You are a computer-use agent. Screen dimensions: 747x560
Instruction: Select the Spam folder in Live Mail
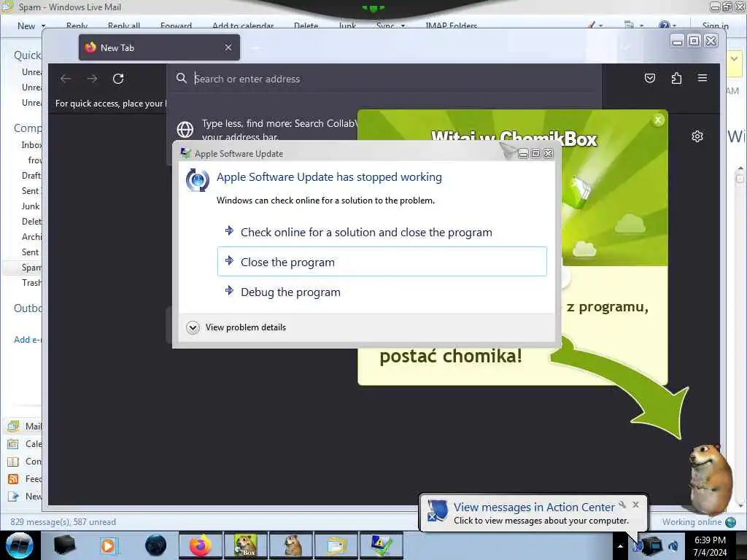coord(31,268)
